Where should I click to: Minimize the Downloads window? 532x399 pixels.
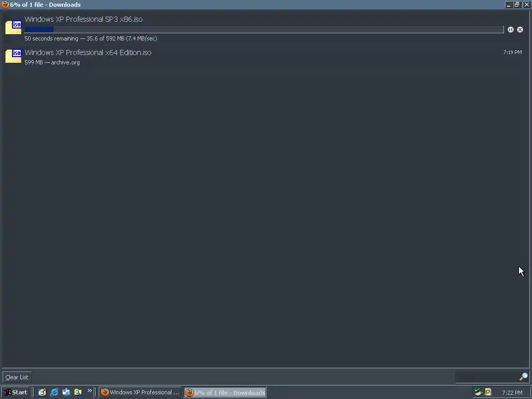pyautogui.click(x=508, y=4)
